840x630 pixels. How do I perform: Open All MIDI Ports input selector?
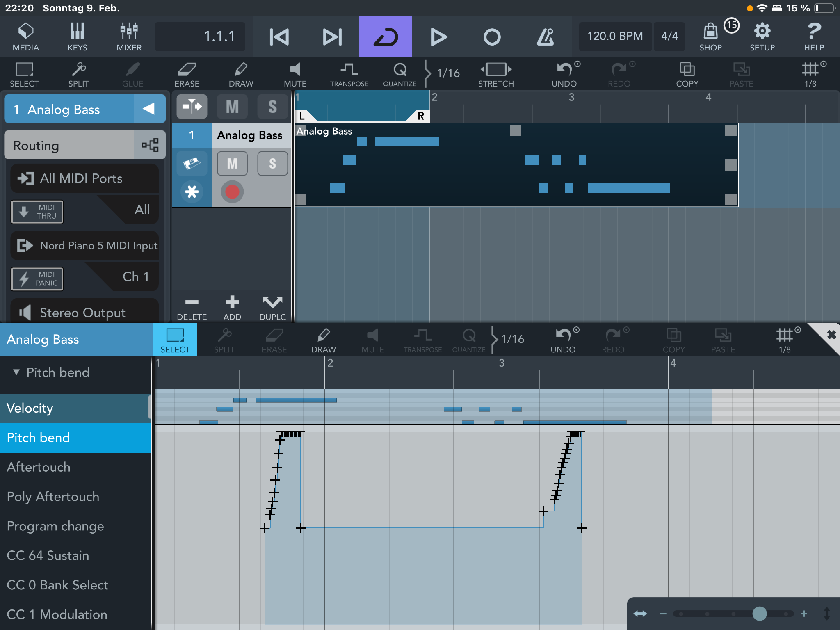tap(84, 178)
